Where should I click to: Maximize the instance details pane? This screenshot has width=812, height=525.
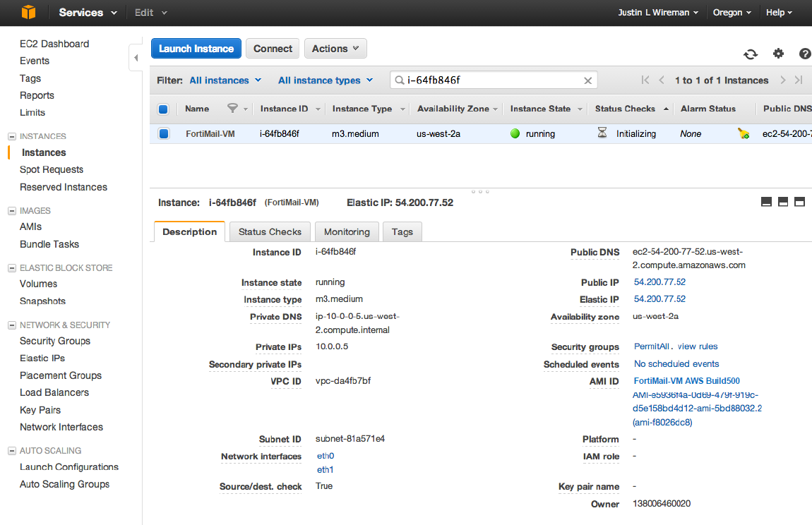(799, 202)
